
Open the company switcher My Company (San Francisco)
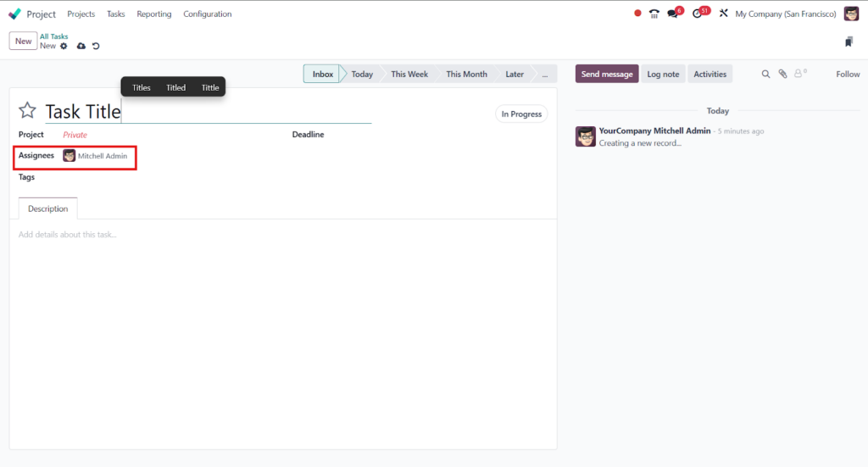(x=786, y=14)
